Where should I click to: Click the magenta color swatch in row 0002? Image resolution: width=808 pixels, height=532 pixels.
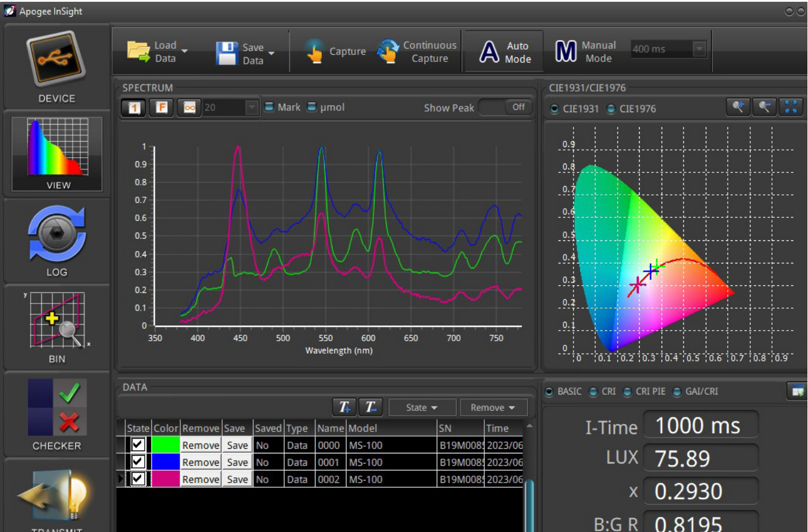165,479
